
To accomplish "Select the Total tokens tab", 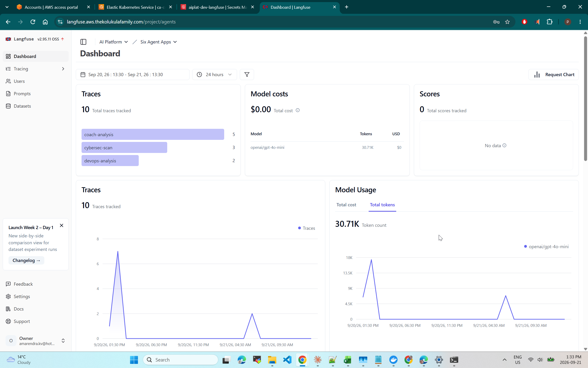I will (x=382, y=205).
